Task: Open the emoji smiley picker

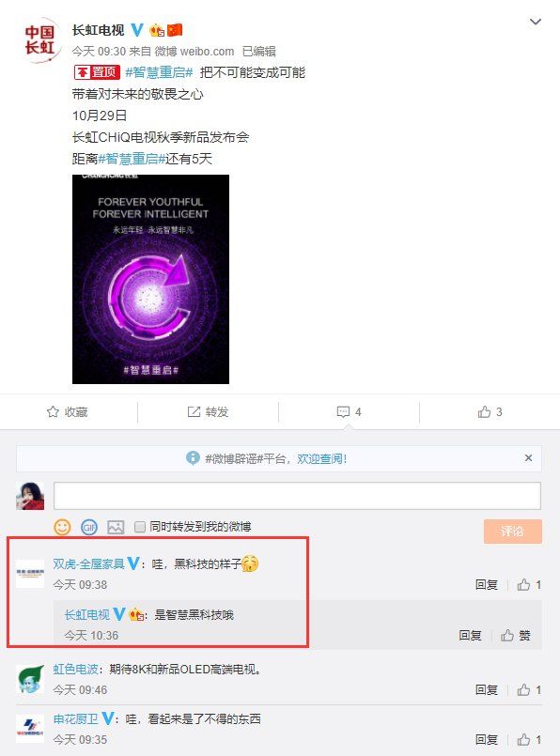Action: tap(62, 527)
